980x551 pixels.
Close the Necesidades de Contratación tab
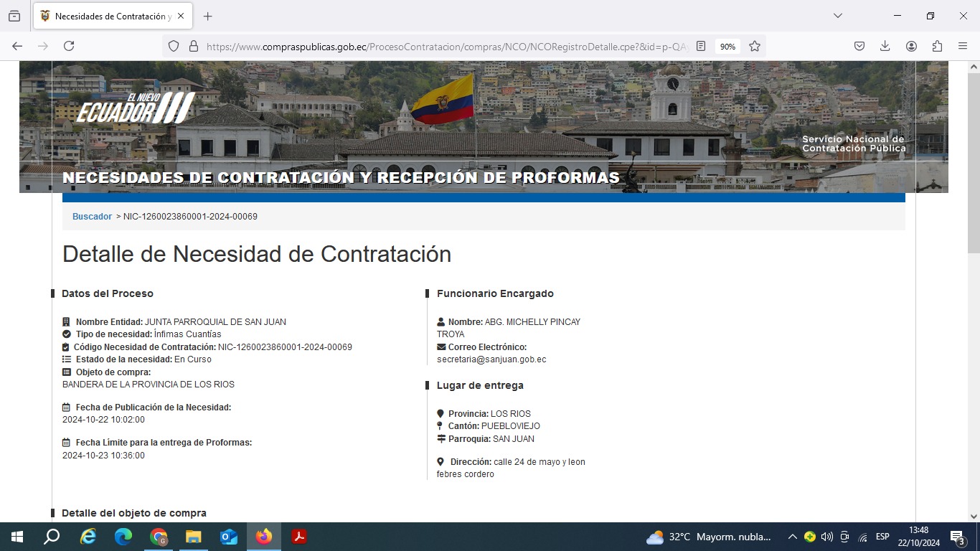180,17
